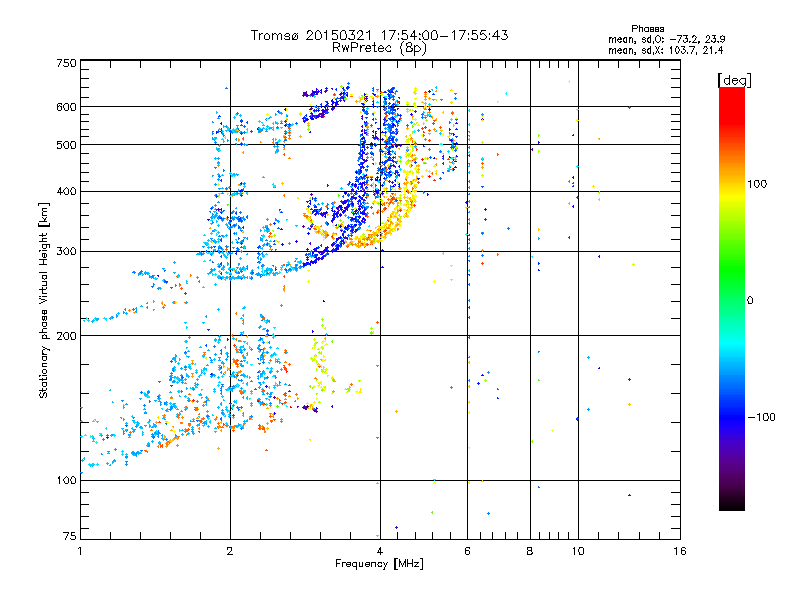The width and height of the screenshot is (800, 600).
Task: Click the y-axis tick label "400"
Action: (x=66, y=191)
